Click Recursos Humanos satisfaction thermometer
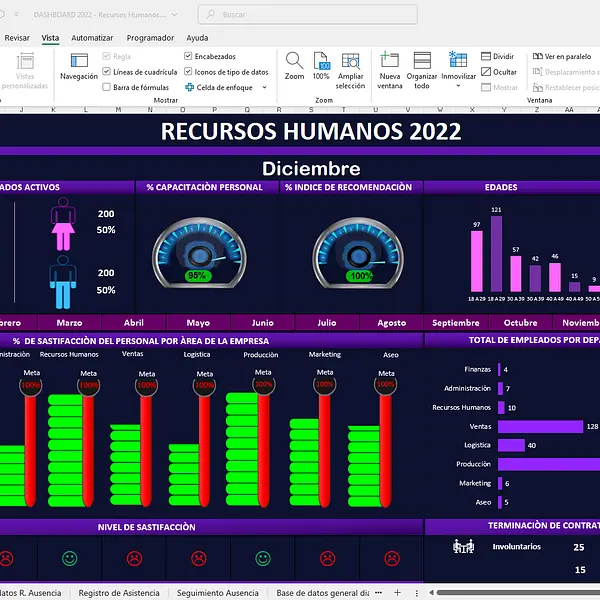Image resolution: width=600 pixels, height=600 pixels. [x=75, y=440]
